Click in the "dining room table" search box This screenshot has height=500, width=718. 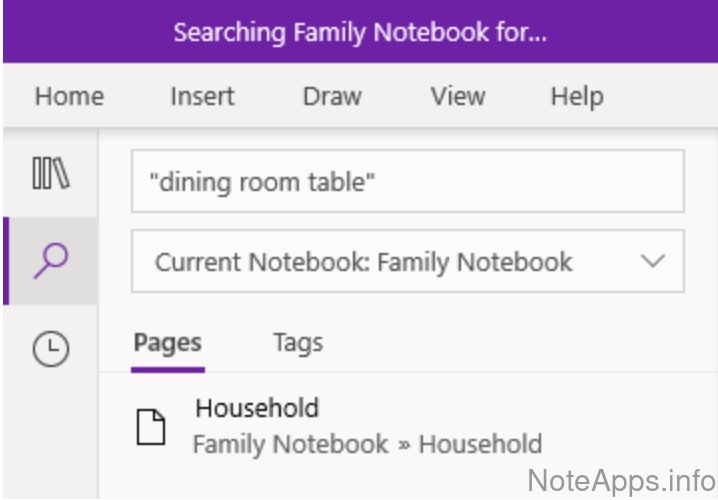[x=407, y=181]
